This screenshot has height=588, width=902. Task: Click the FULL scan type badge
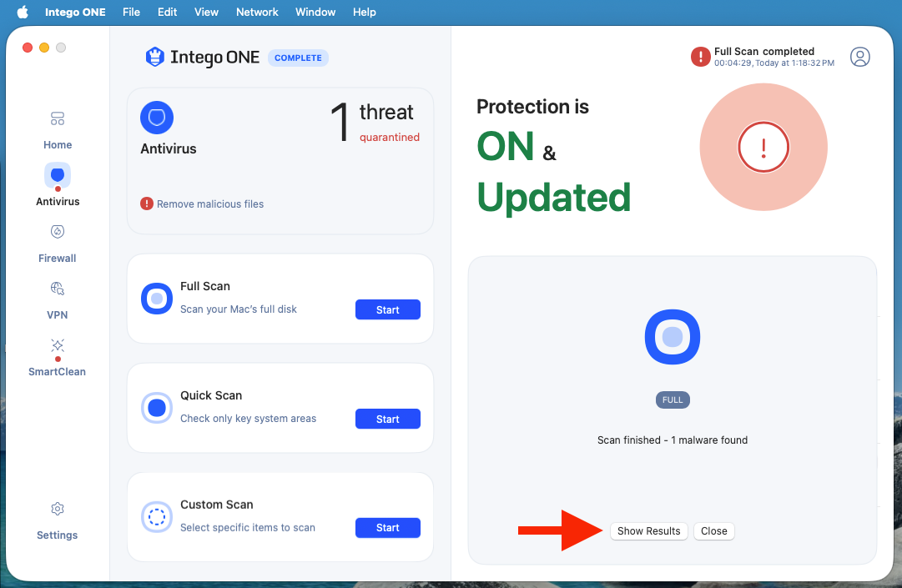pos(673,400)
